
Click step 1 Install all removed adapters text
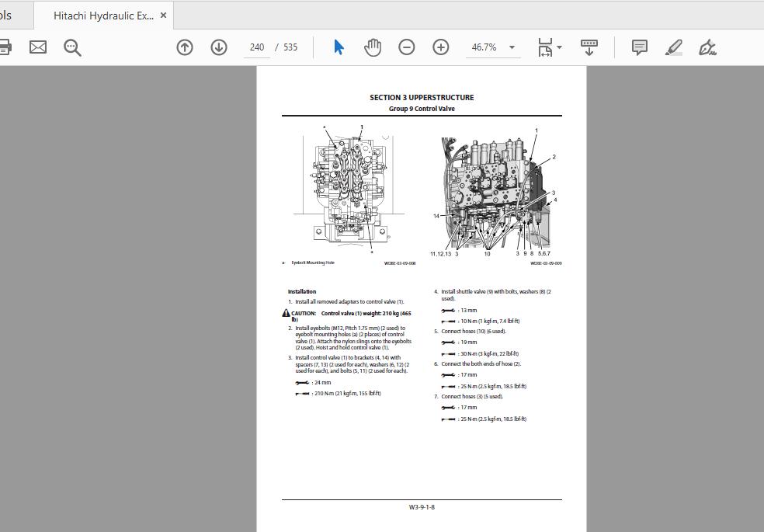coord(346,302)
